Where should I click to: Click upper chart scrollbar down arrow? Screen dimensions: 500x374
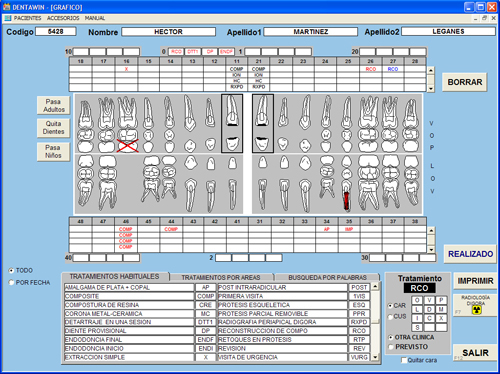pyautogui.click(x=431, y=89)
